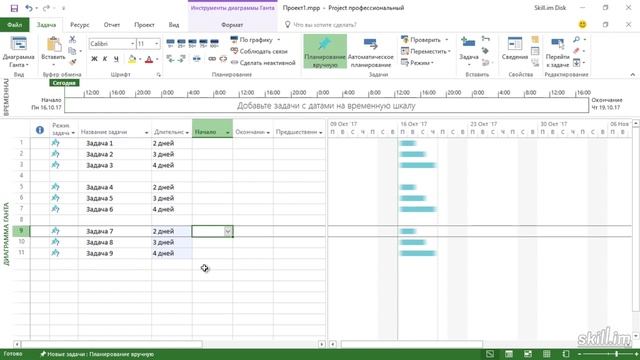
Task: Apply underline with the Ч button
Action: coord(116,59)
